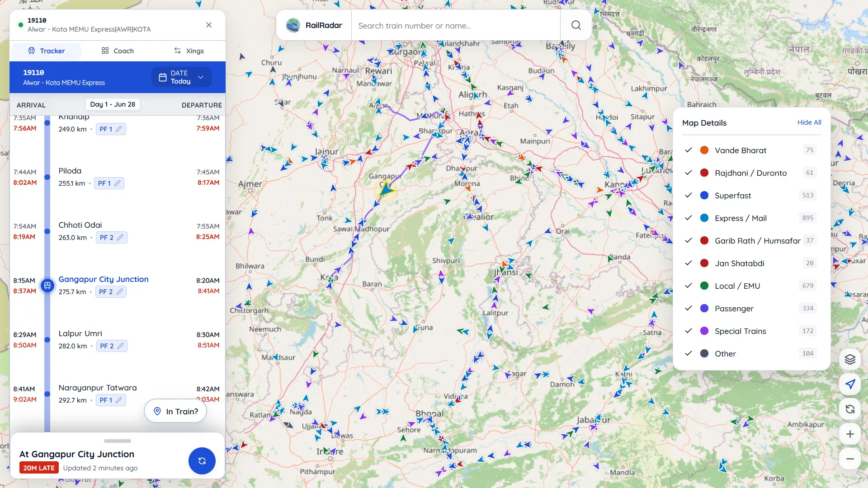868x488 pixels.
Task: Switch to the Coach tab
Action: coord(118,51)
